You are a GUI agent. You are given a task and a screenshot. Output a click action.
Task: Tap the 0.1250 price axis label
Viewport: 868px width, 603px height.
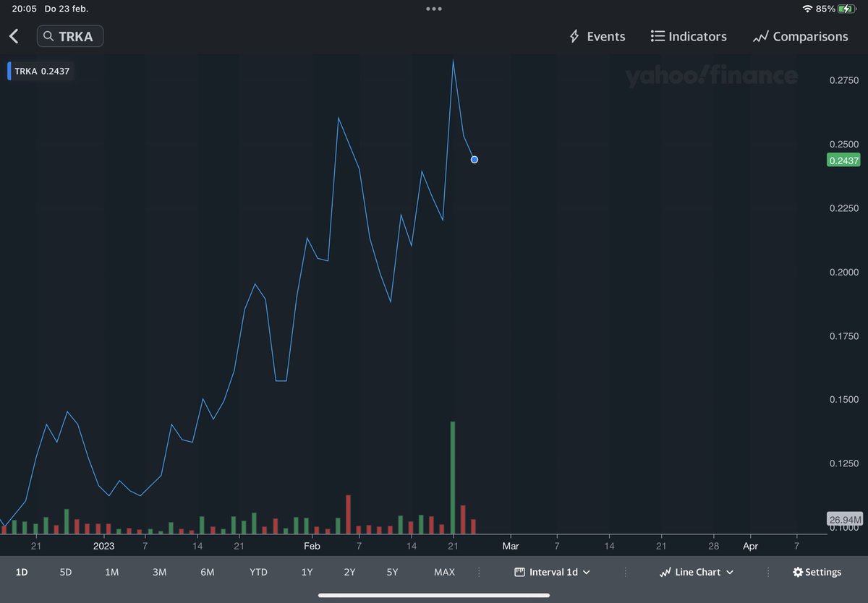click(x=844, y=463)
